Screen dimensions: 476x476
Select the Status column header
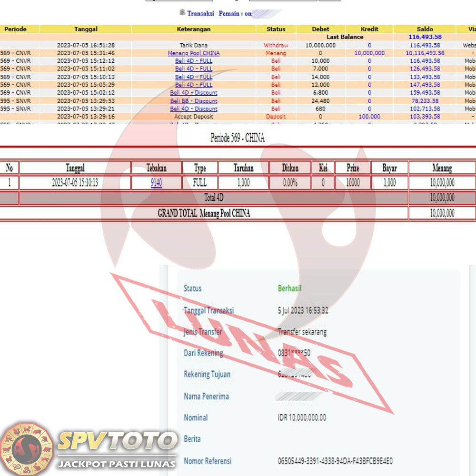276,29
